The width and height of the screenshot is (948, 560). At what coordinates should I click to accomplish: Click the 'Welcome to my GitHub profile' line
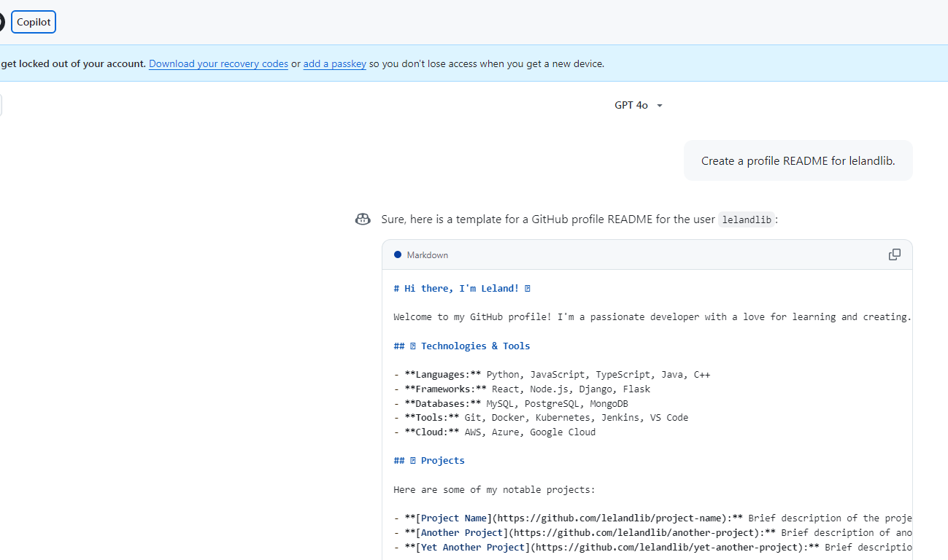[652, 317]
